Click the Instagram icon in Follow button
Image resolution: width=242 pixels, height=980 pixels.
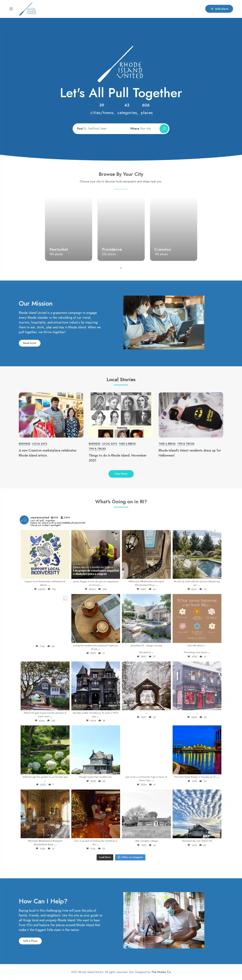[x=119, y=857]
